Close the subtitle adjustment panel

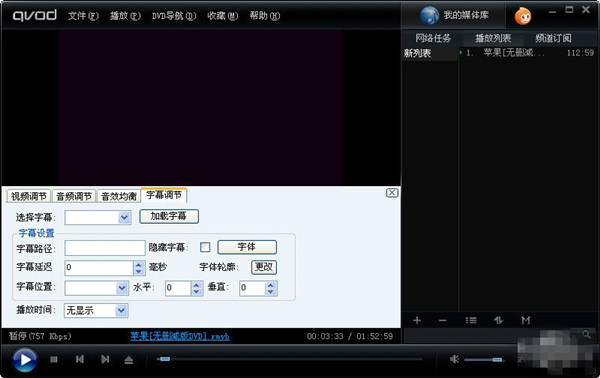[x=391, y=193]
